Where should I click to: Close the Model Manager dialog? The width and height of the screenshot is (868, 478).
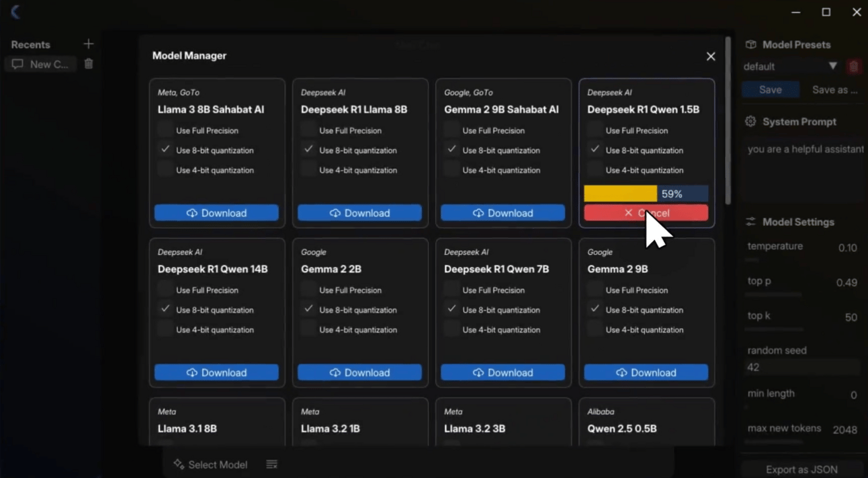(x=711, y=56)
